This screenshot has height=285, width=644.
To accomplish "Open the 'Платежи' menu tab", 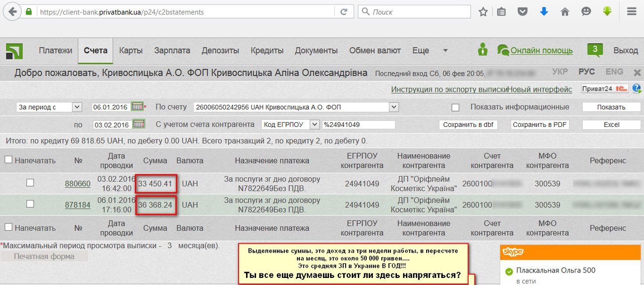I will pyautogui.click(x=55, y=50).
